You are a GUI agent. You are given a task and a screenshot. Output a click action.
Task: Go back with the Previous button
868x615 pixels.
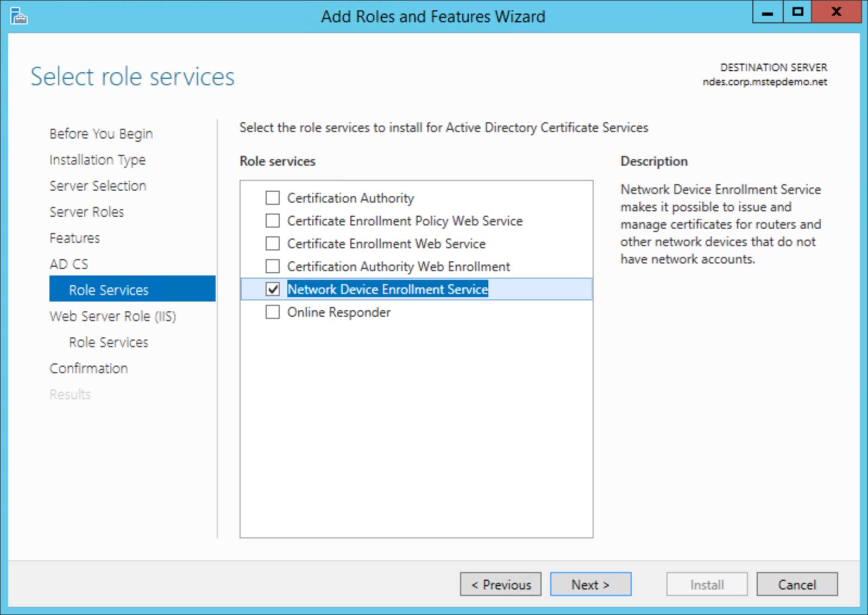click(500, 585)
